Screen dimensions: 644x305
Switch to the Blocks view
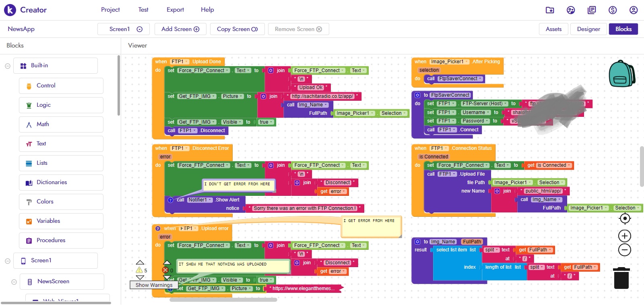point(623,29)
